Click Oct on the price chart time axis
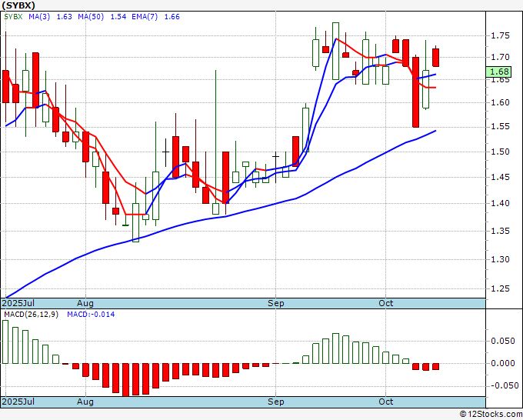This screenshot has height=420, width=523. click(386, 303)
